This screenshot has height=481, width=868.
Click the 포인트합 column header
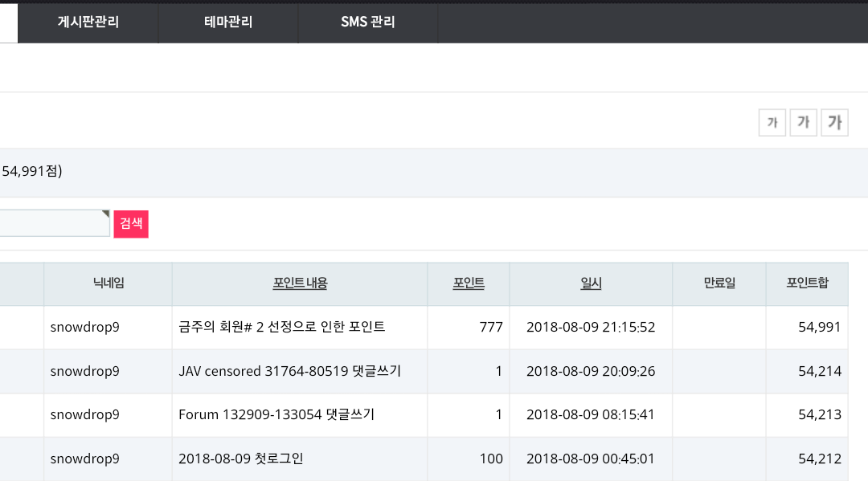[x=807, y=283]
